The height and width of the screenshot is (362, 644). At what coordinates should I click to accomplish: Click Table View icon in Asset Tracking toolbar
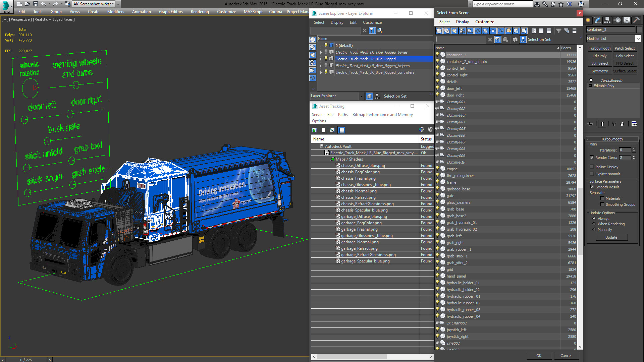342,130
